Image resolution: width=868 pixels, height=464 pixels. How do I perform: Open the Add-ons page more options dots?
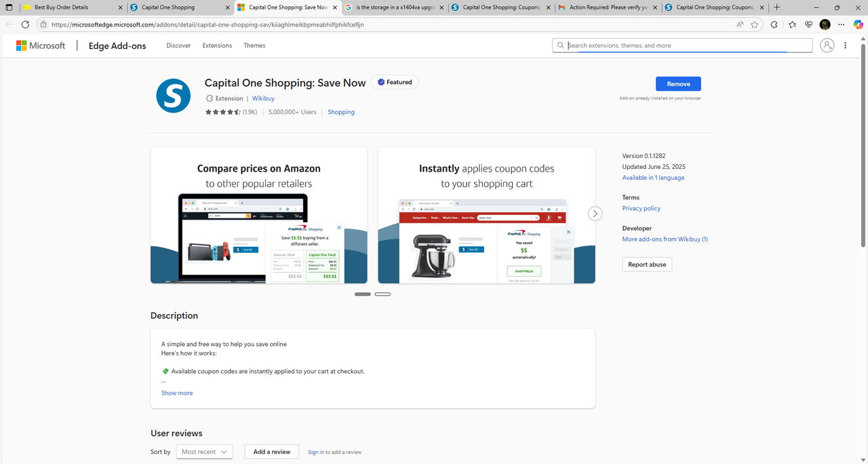point(845,45)
